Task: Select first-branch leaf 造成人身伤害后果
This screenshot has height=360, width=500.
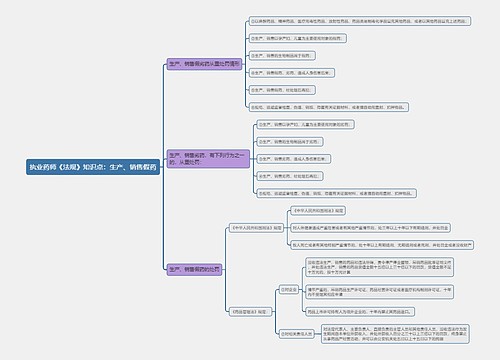Action: pyautogui.click(x=292, y=73)
